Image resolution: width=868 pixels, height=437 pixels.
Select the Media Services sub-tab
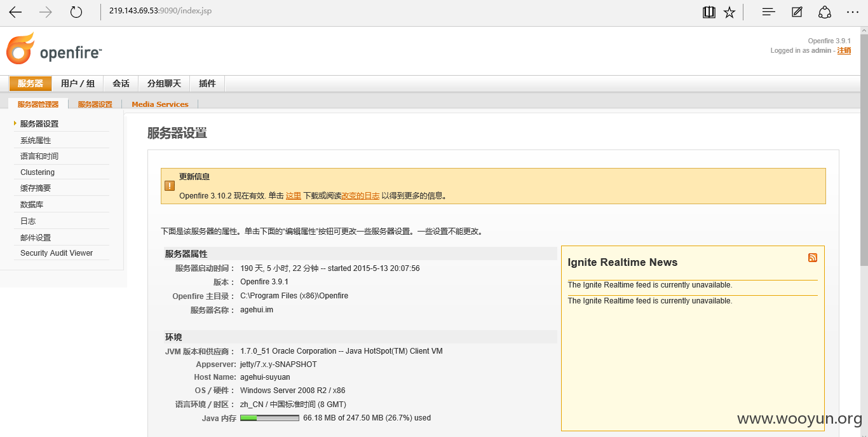coord(160,104)
